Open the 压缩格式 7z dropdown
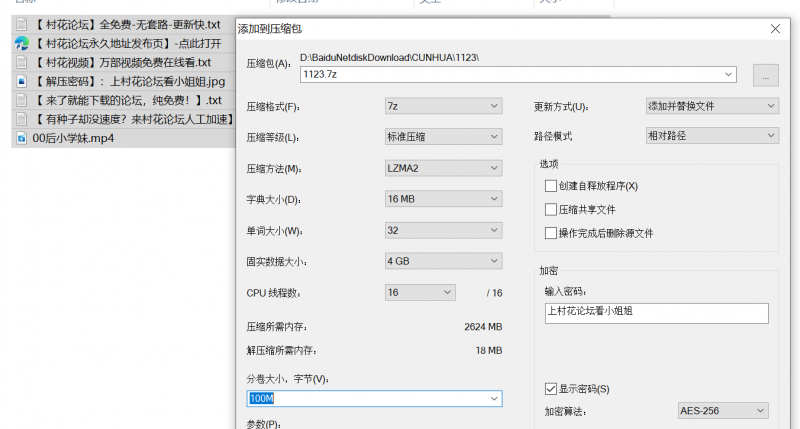Screen dimensions: 800x429 443,106
